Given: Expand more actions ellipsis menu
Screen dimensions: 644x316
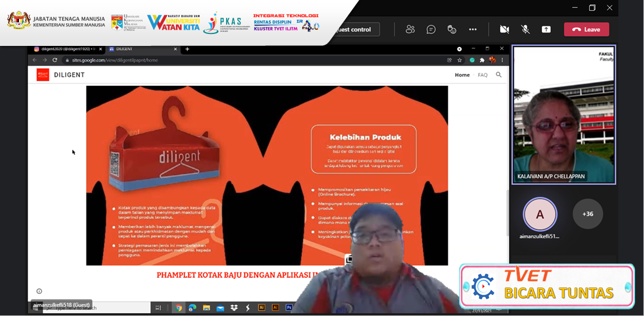Looking at the screenshot, I should [473, 29].
